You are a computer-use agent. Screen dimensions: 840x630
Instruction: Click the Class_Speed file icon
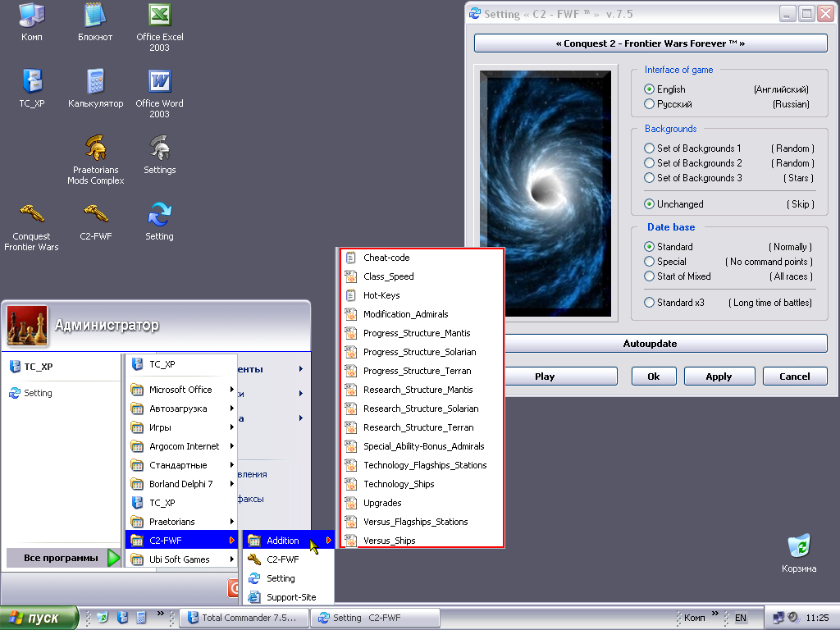(x=351, y=276)
